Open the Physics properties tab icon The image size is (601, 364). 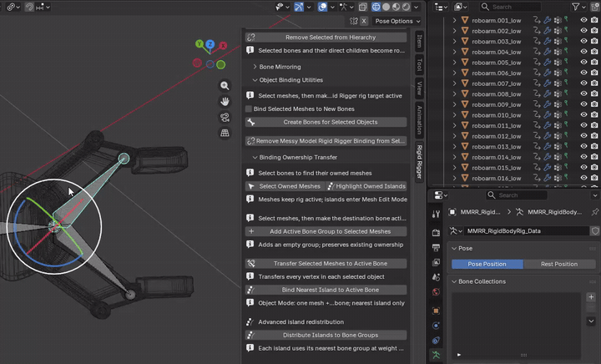point(436,326)
